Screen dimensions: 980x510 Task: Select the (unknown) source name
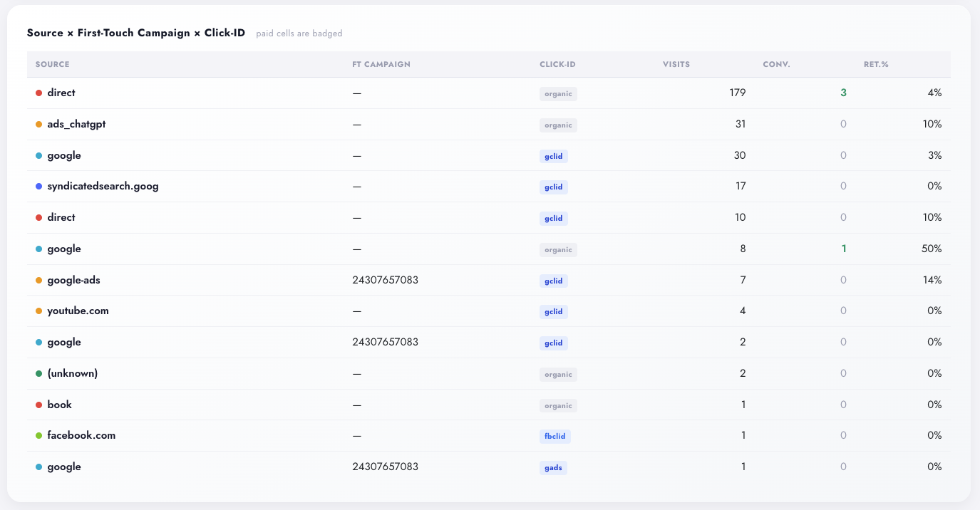coord(72,373)
